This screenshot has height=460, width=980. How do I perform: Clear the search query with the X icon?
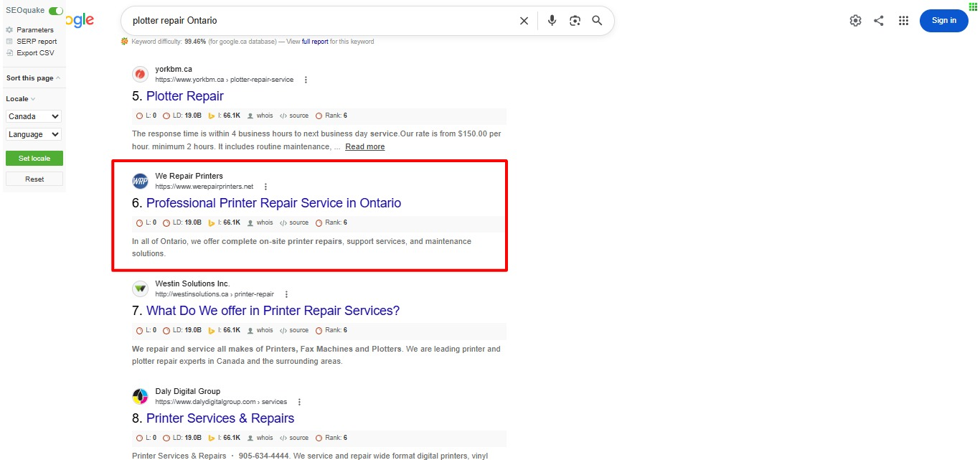524,21
